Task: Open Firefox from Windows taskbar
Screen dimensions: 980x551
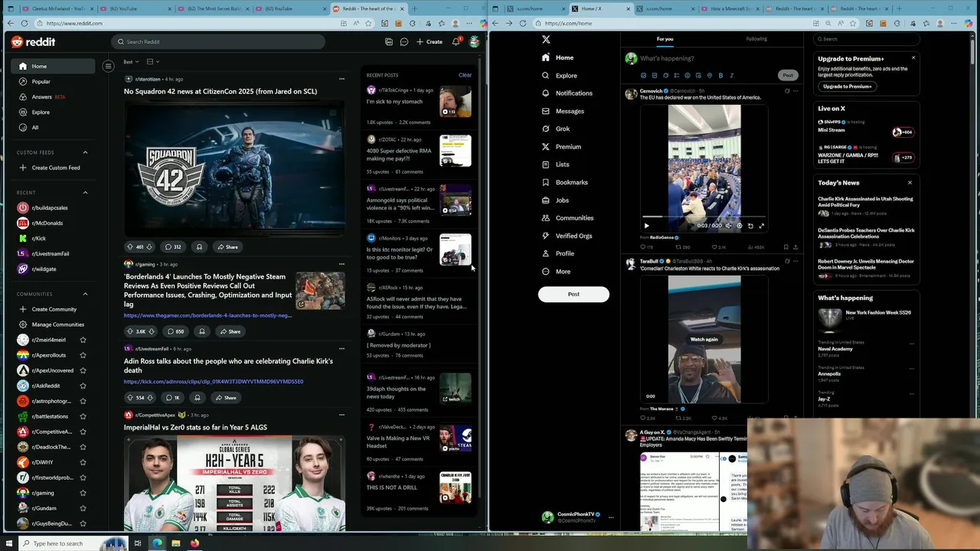Action: pyautogui.click(x=194, y=543)
